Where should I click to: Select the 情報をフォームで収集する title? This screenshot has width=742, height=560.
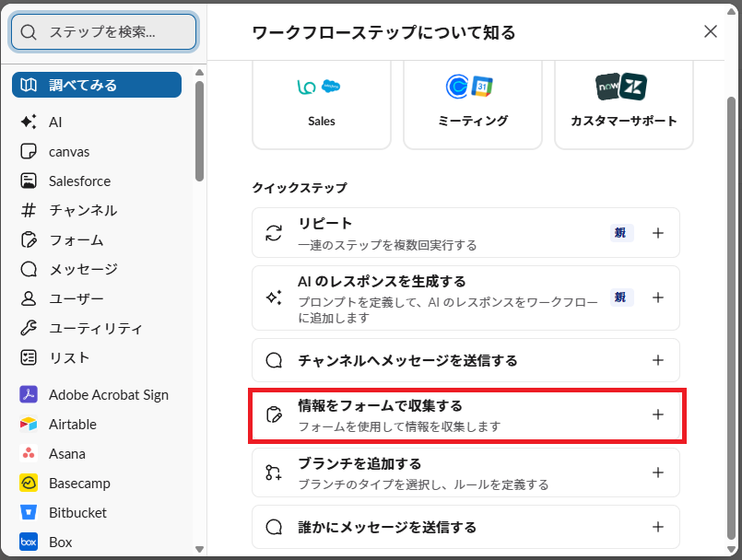[381, 405]
